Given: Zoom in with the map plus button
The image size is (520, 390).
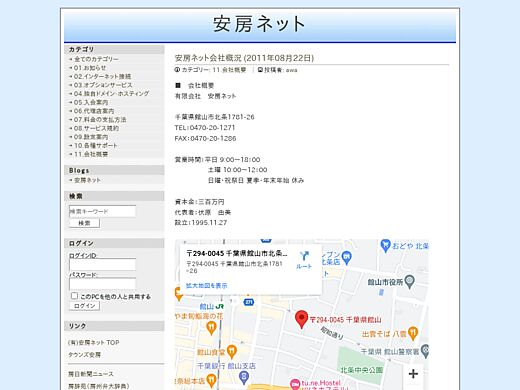Looking at the screenshot, I should (413, 374).
